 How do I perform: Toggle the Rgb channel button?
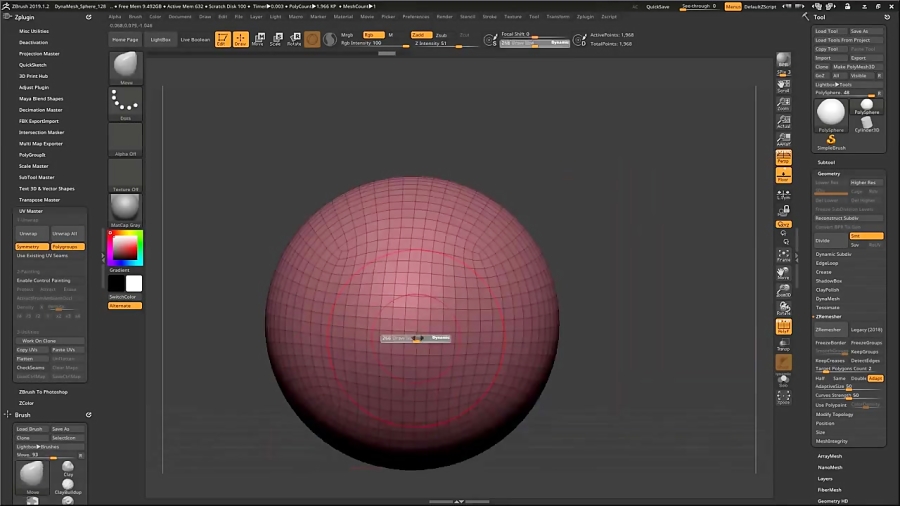pyautogui.click(x=374, y=35)
